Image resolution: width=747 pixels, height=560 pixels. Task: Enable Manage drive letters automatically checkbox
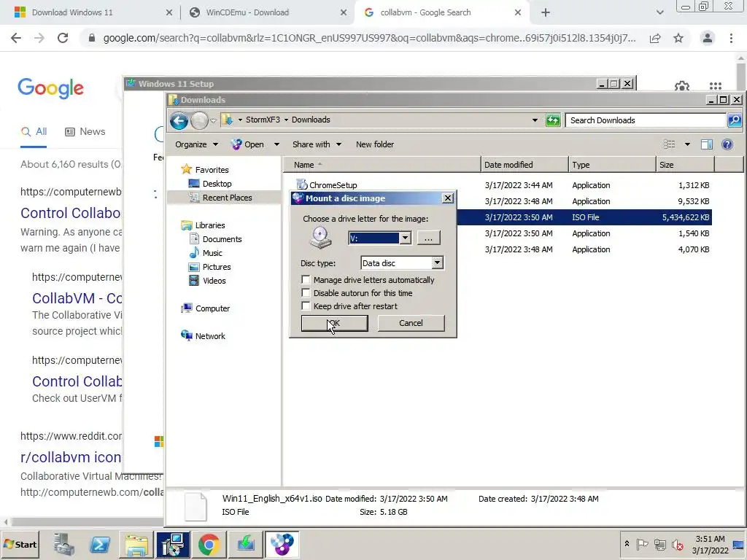coord(306,279)
